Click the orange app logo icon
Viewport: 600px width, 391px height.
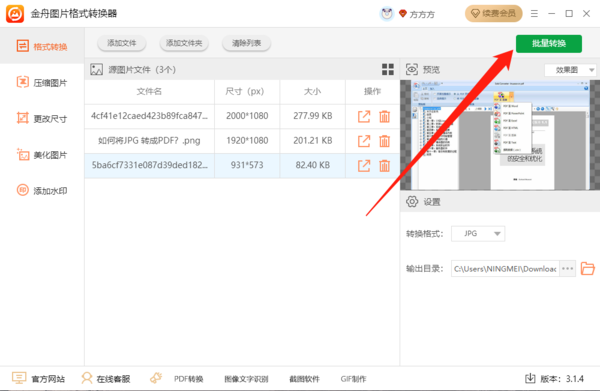pyautogui.click(x=15, y=14)
